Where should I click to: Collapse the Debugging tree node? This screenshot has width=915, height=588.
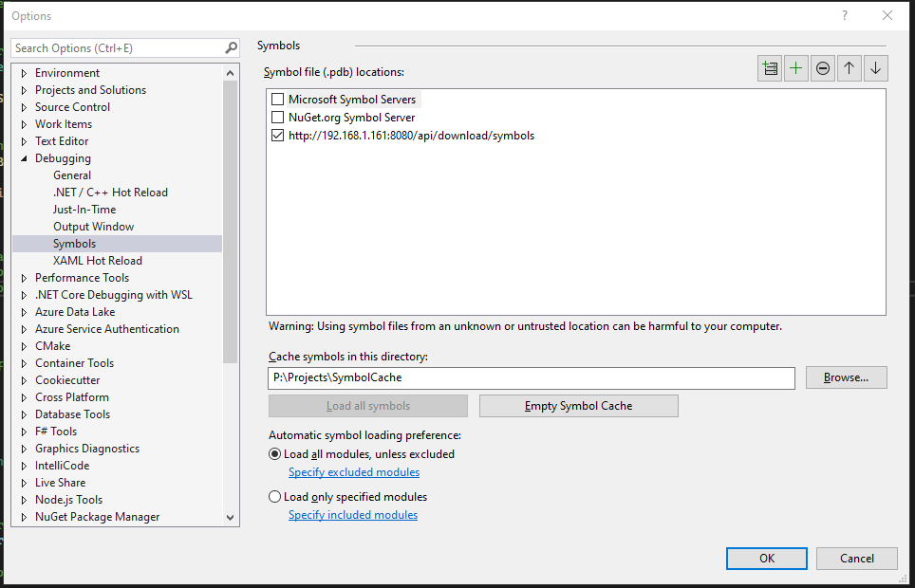coord(25,158)
